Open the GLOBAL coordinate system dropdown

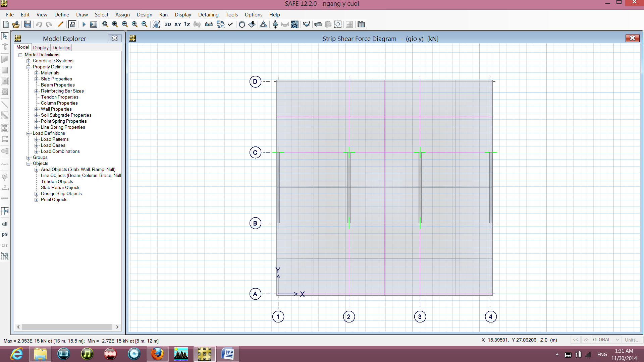606,340
